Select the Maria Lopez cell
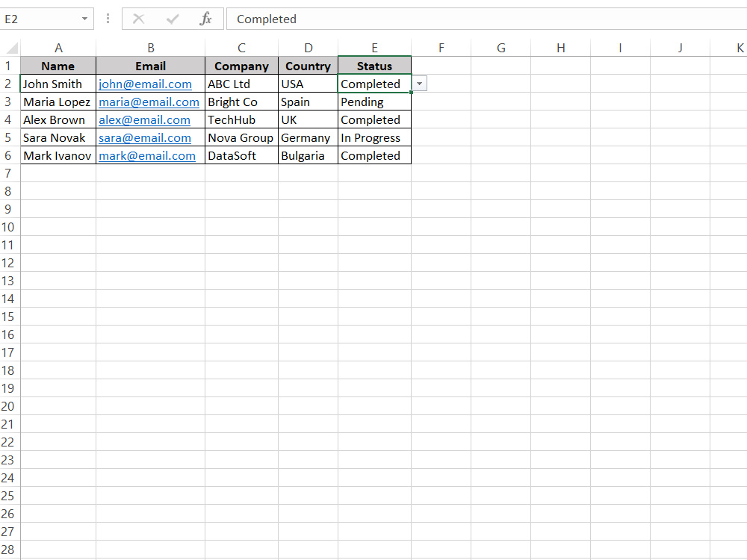Image resolution: width=747 pixels, height=560 pixels. pyautogui.click(x=58, y=102)
